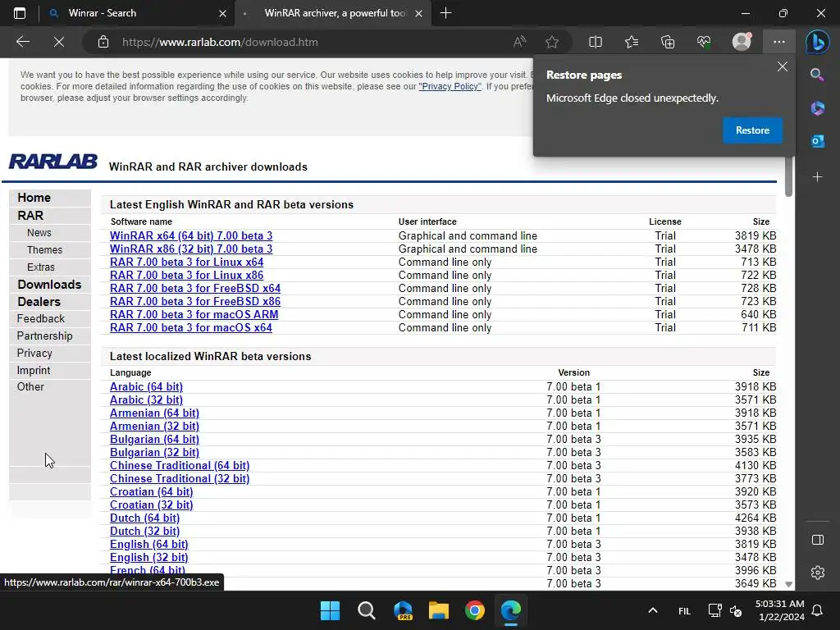Open Read aloud in address bar
Viewport: 840px width, 630px height.
[519, 42]
